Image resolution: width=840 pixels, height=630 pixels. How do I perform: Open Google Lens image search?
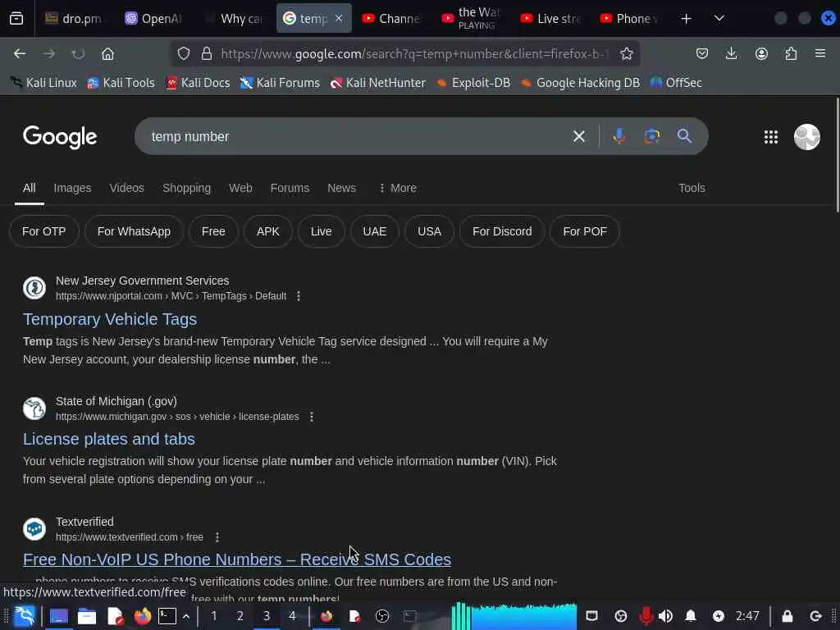point(651,136)
